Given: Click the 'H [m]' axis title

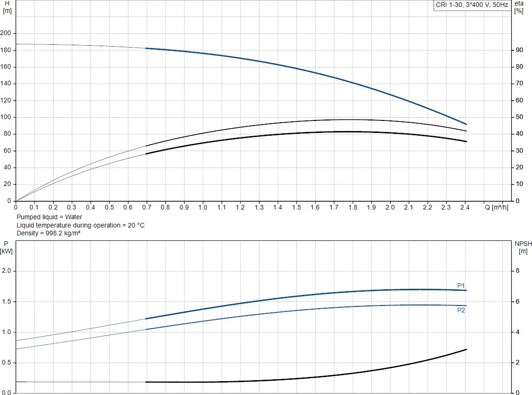Looking at the screenshot, I should pyautogui.click(x=7, y=7).
